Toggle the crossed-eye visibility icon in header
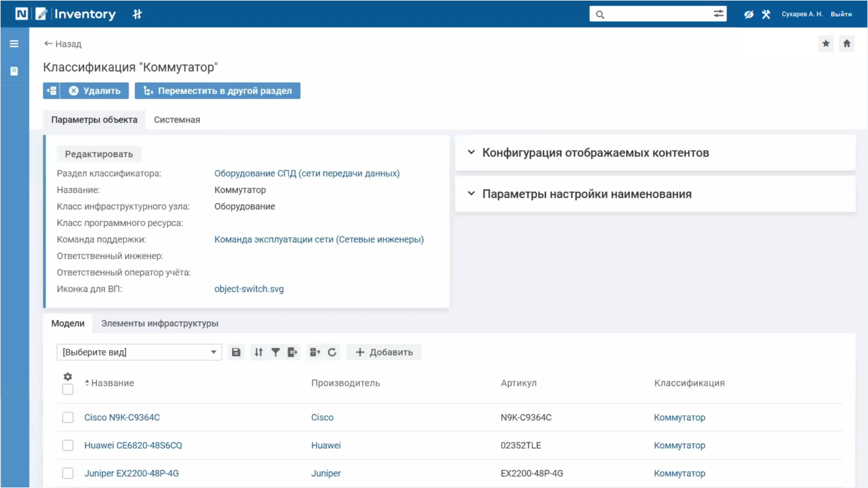The width and height of the screenshot is (868, 488). pyautogui.click(x=749, y=14)
